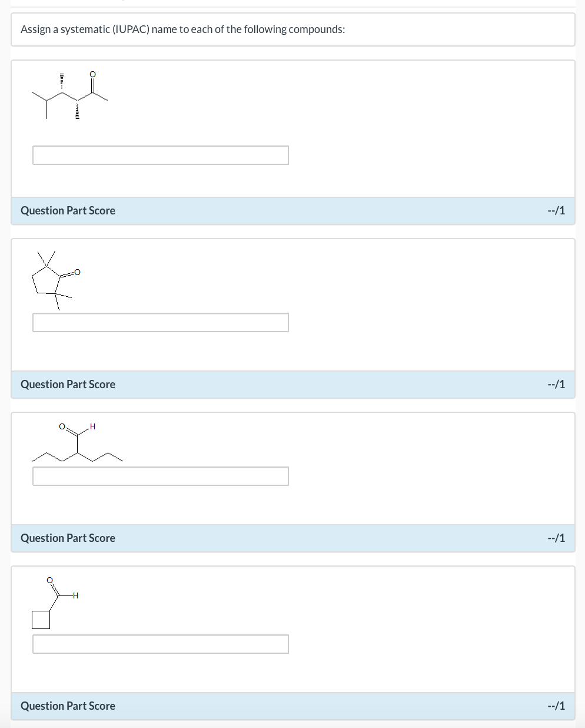The image size is (585, 728).
Task: Click the --/1 score indicator on the last question
Action: (x=556, y=706)
